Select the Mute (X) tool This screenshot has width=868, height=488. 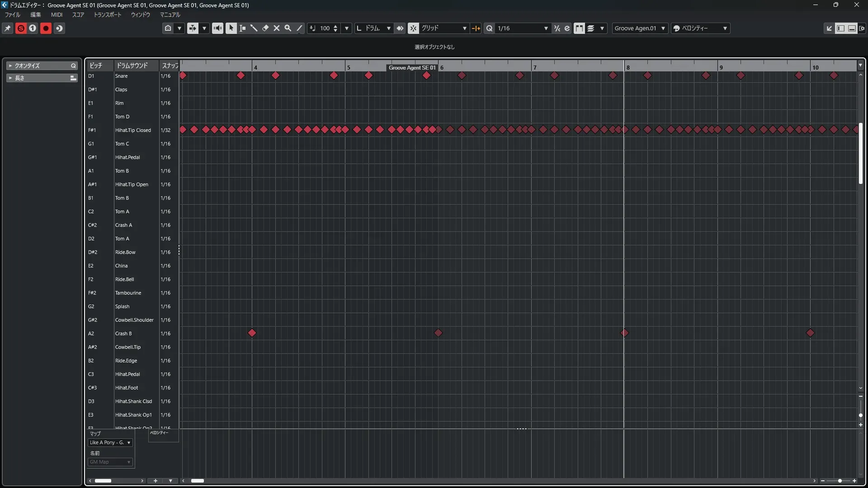coord(277,28)
